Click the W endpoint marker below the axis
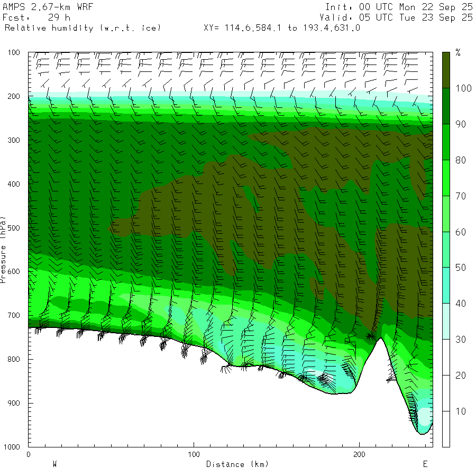 [x=54, y=464]
